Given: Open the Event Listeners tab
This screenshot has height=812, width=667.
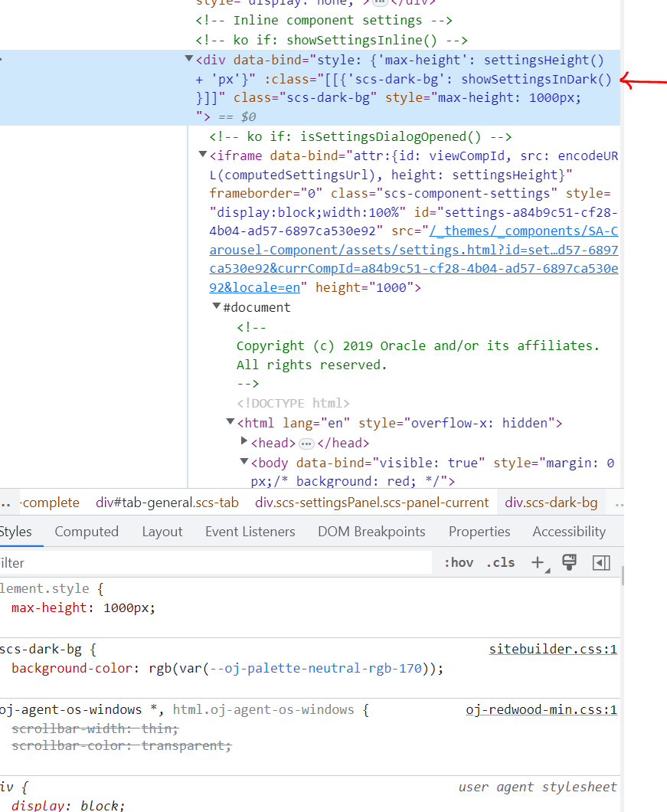Looking at the screenshot, I should (250, 532).
